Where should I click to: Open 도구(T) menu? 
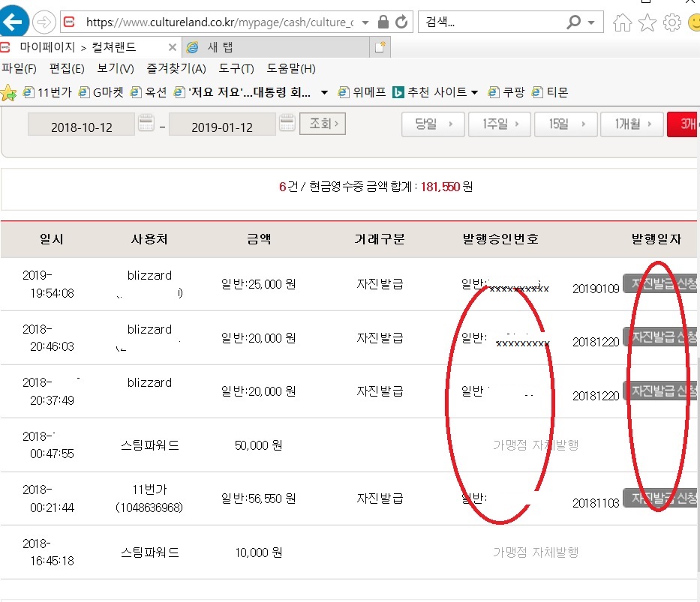(x=236, y=69)
